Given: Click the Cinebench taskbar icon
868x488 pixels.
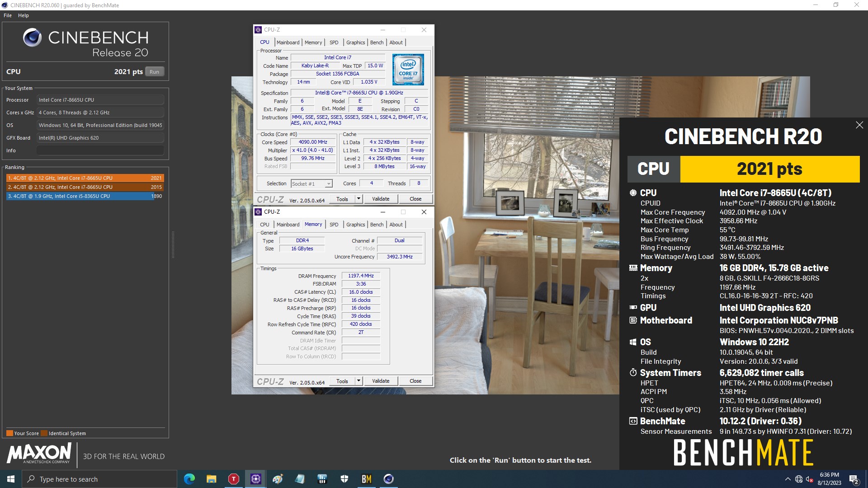Looking at the screenshot, I should point(389,479).
